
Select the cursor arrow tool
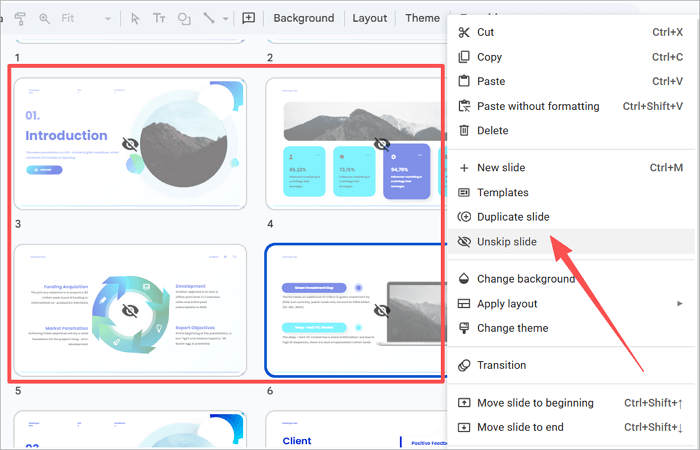[135, 18]
